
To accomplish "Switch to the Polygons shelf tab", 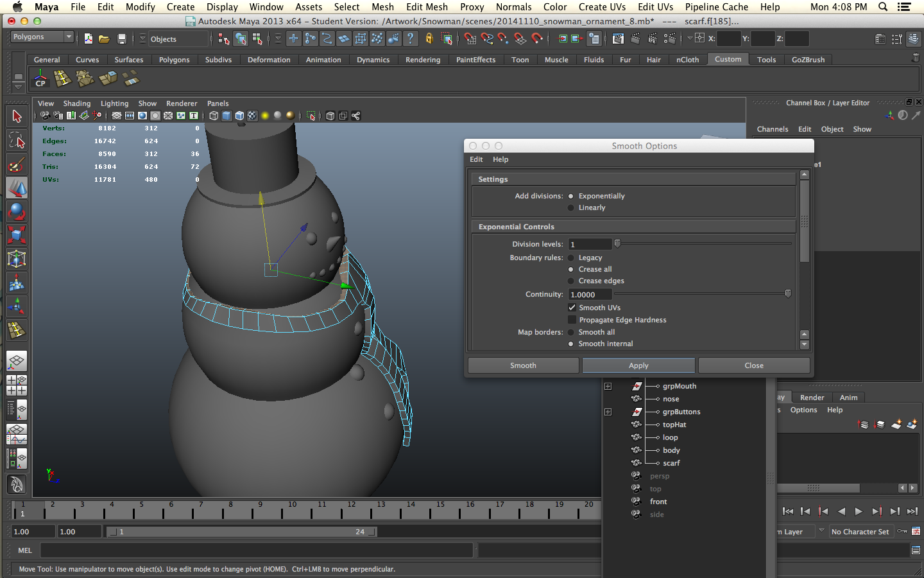I will pyautogui.click(x=175, y=60).
